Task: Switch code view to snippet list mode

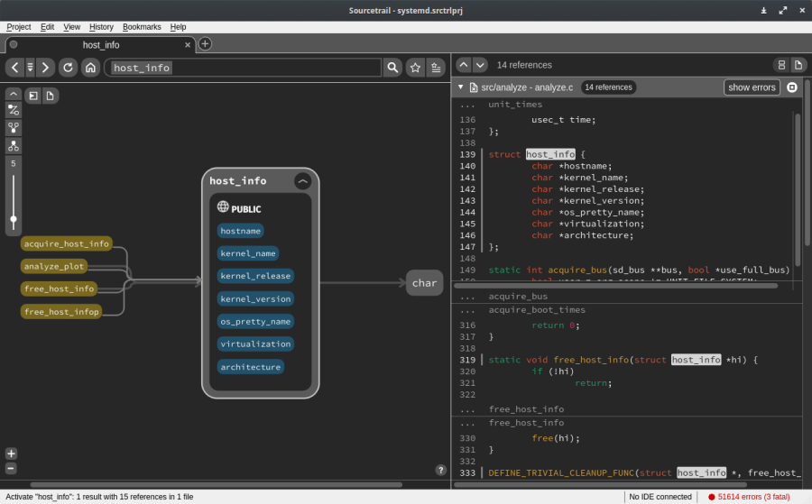Action: coord(780,65)
